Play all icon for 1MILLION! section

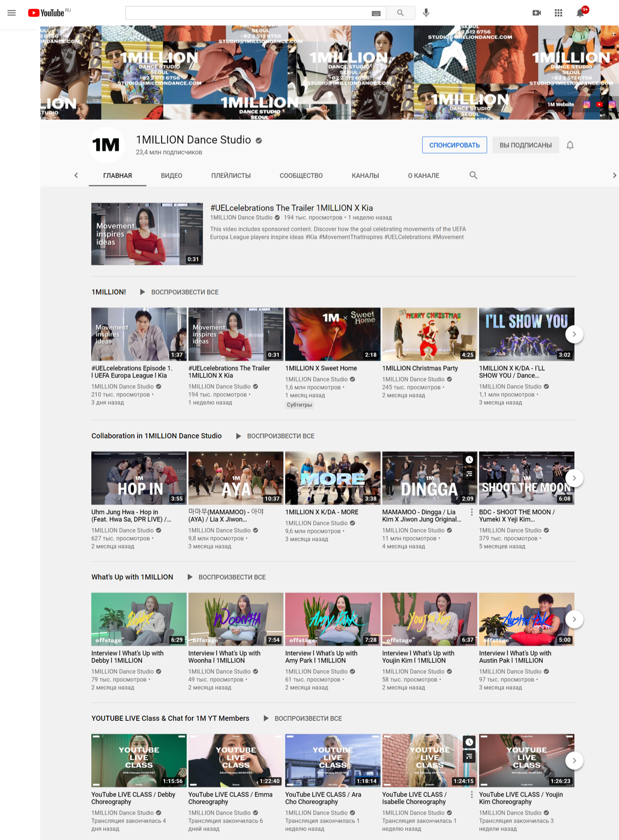pos(142,292)
